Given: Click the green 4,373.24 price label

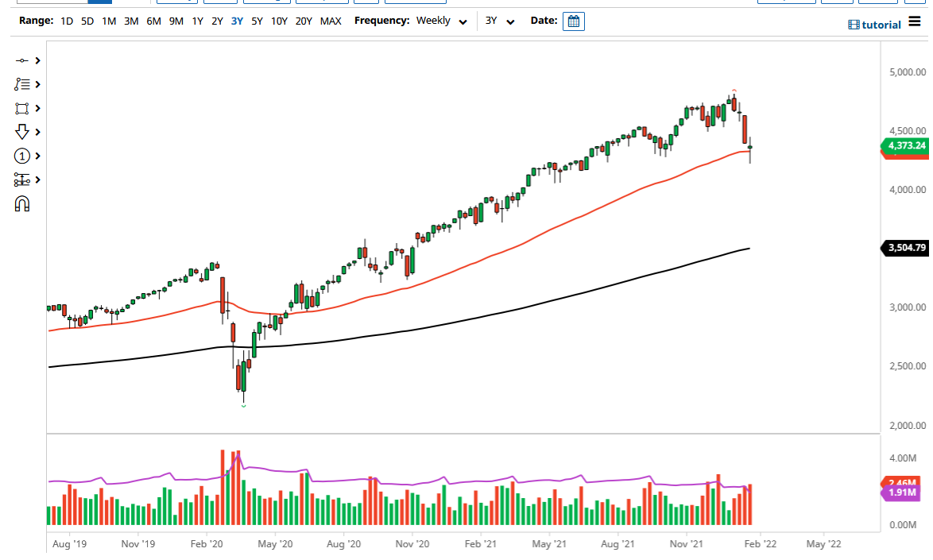Looking at the screenshot, I should click(x=907, y=147).
